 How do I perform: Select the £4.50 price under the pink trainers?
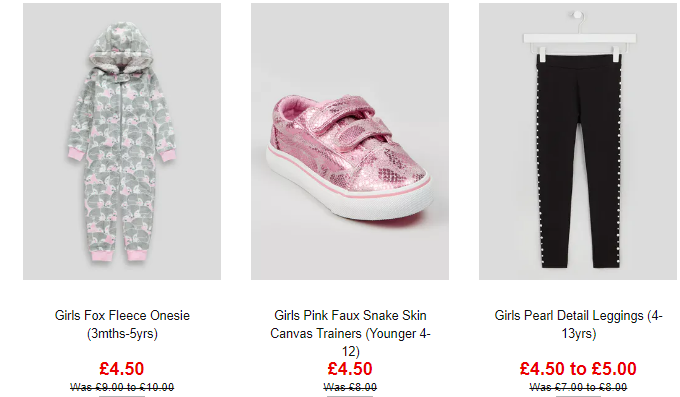pyautogui.click(x=350, y=369)
